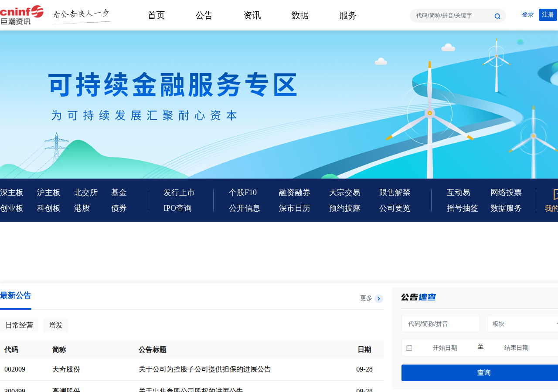Open the 数据 navigation menu

pyautogui.click(x=300, y=15)
